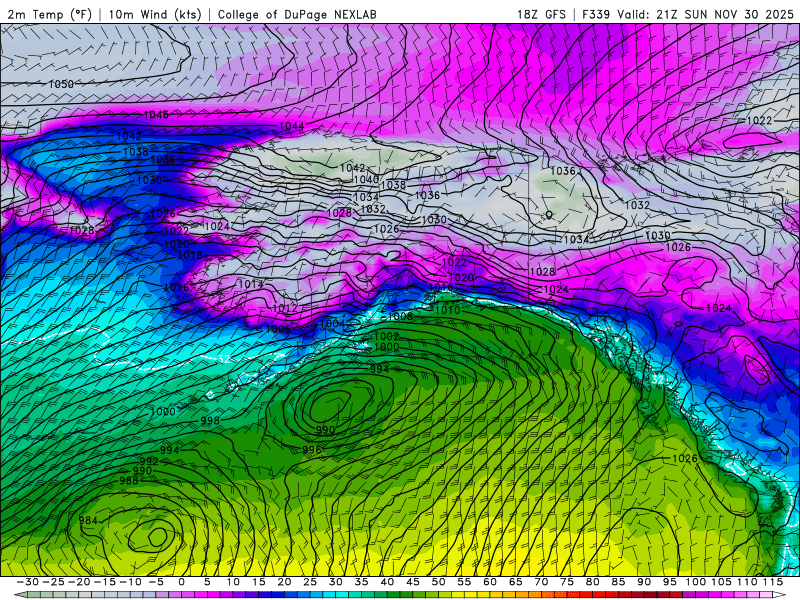Click the 0 value on temperature scale
The height and width of the screenshot is (600, 800).
click(182, 582)
